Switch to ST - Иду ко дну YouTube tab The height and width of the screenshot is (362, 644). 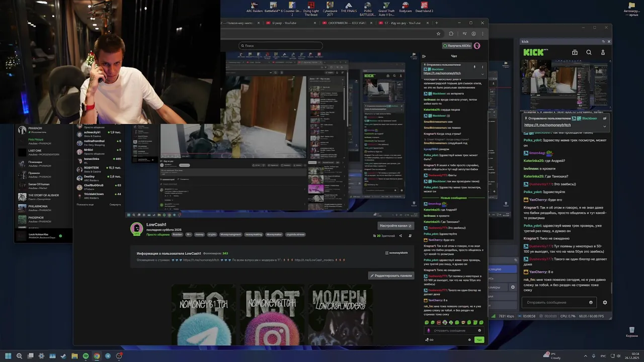pos(403,23)
